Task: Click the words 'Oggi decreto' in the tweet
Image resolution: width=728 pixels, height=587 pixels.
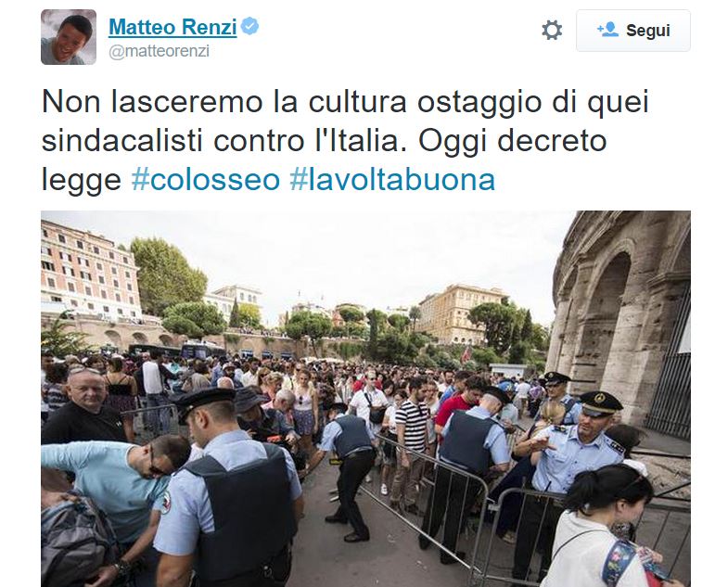Action: pyautogui.click(x=513, y=141)
